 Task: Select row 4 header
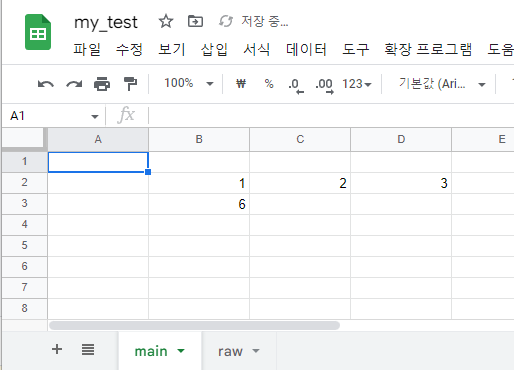24,225
